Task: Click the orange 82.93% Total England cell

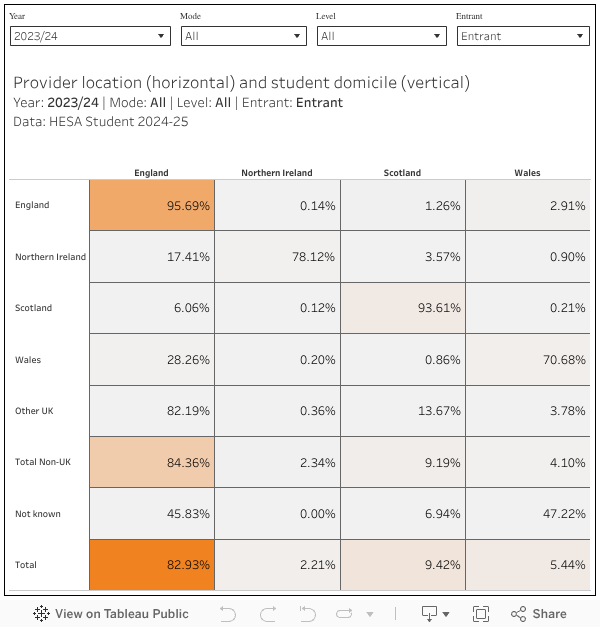Action: (x=151, y=565)
